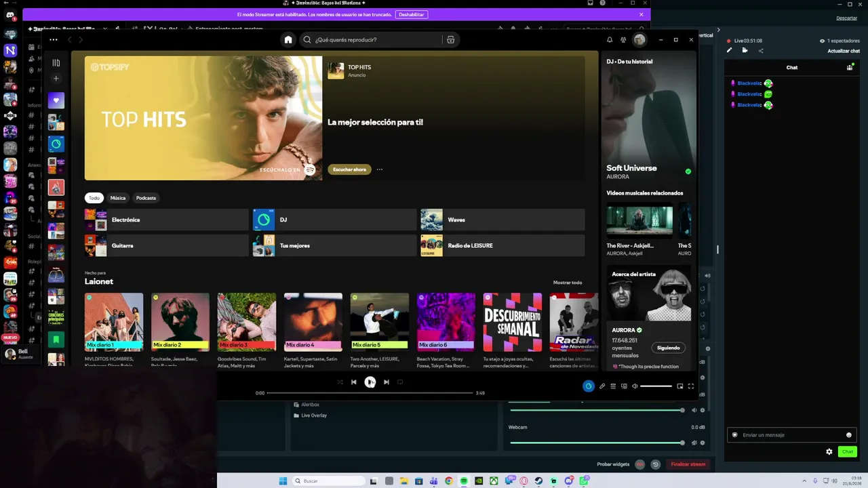Select the Podcasts filter chip

[146, 198]
